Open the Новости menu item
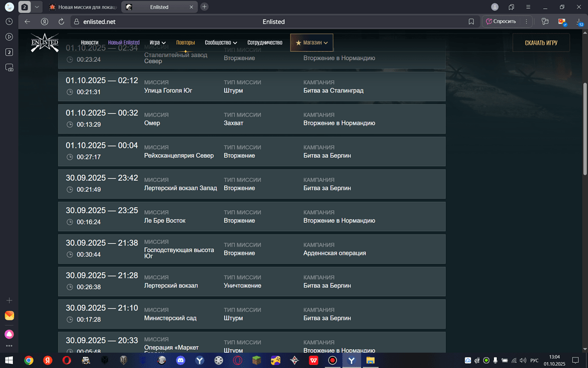This screenshot has width=588, height=368. click(x=89, y=43)
